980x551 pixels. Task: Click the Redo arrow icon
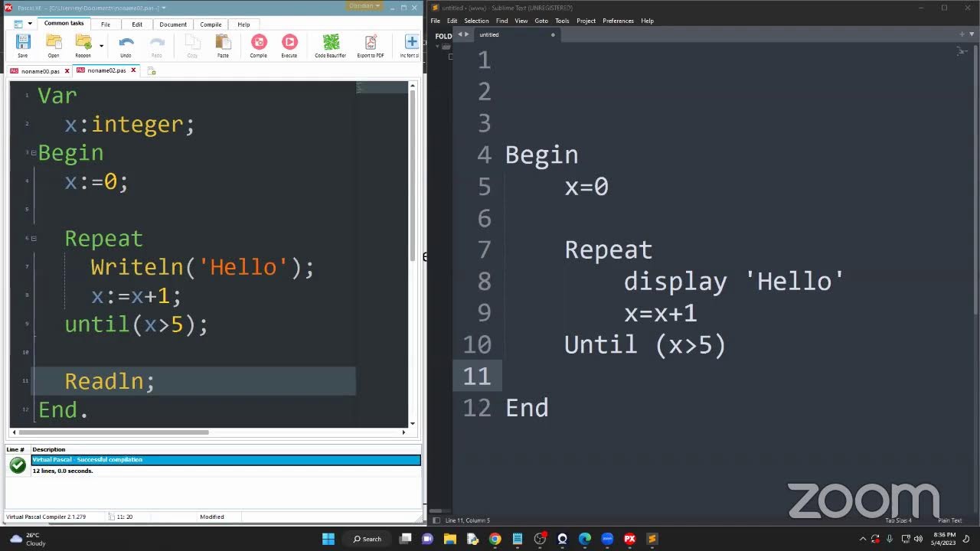pos(156,42)
